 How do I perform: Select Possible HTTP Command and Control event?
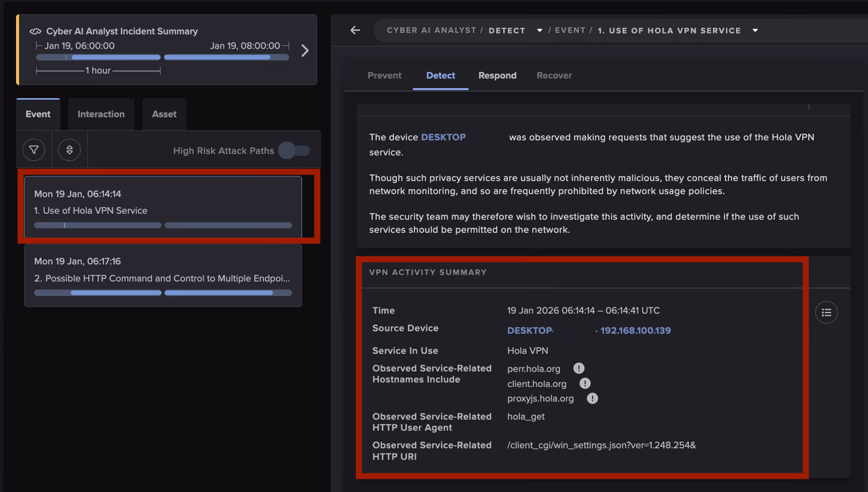point(163,275)
